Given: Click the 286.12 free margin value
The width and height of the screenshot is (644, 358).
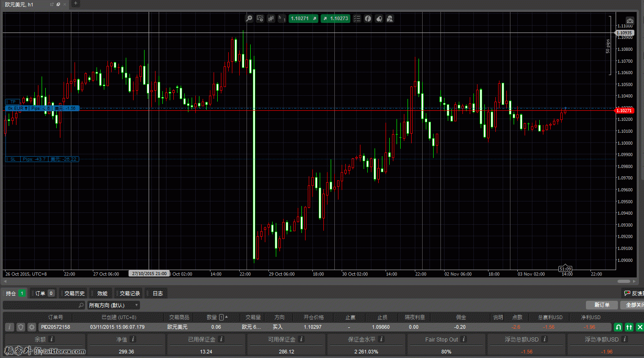Looking at the screenshot, I should tap(286, 352).
